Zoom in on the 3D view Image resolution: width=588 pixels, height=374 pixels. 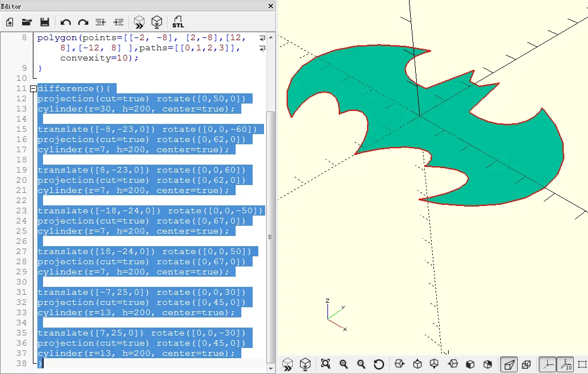coord(343,364)
